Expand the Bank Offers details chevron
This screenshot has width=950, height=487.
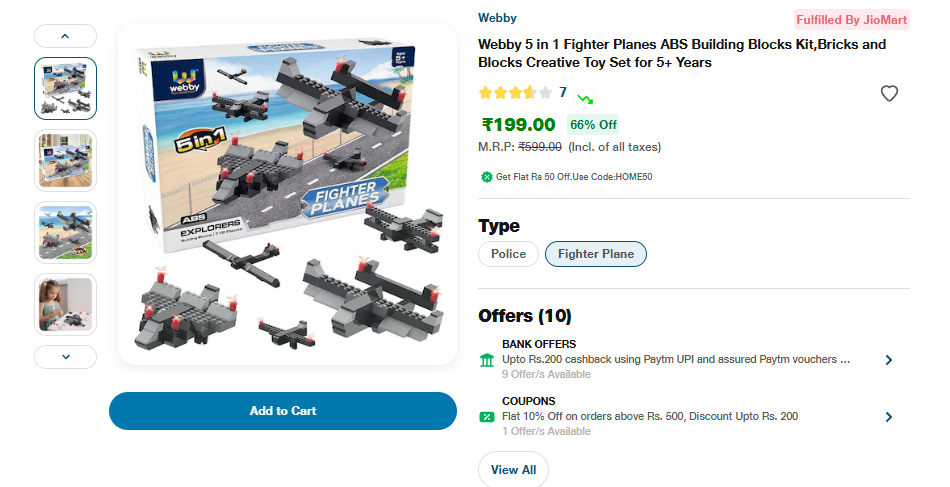[x=888, y=360]
